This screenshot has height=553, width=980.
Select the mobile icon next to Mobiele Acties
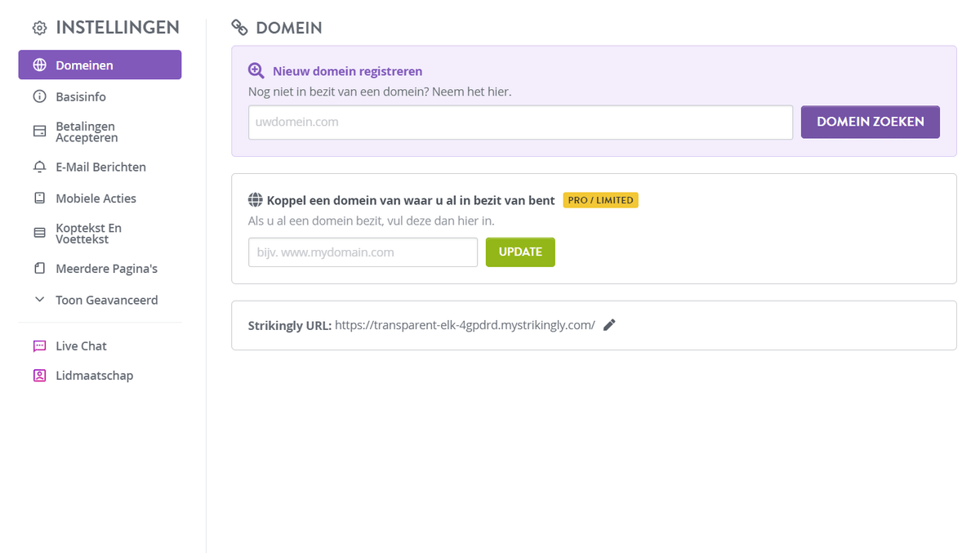pyautogui.click(x=39, y=198)
